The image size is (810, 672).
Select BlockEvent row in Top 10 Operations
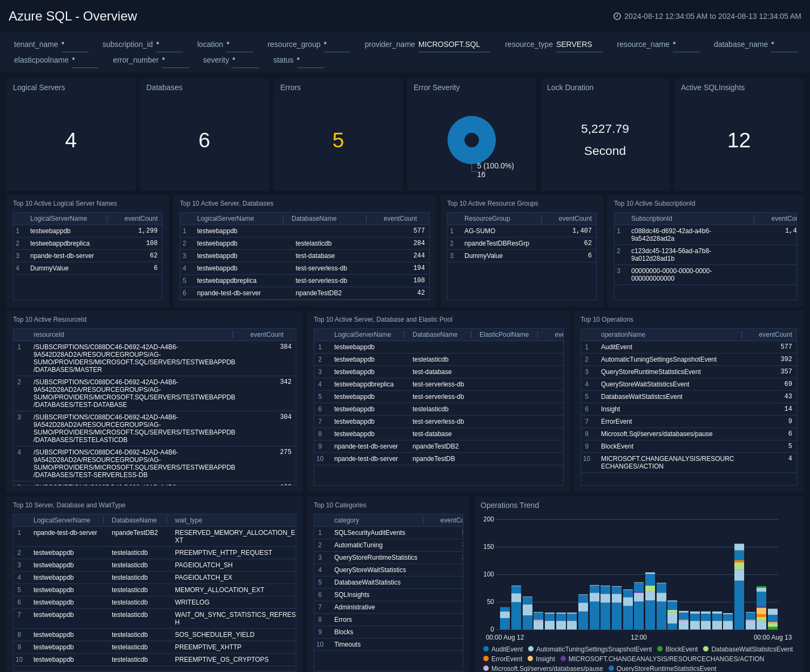(x=688, y=446)
